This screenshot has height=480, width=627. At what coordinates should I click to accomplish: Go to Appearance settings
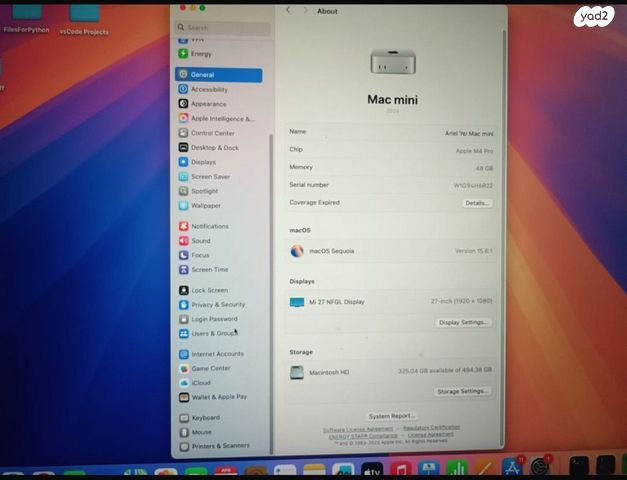[203, 104]
